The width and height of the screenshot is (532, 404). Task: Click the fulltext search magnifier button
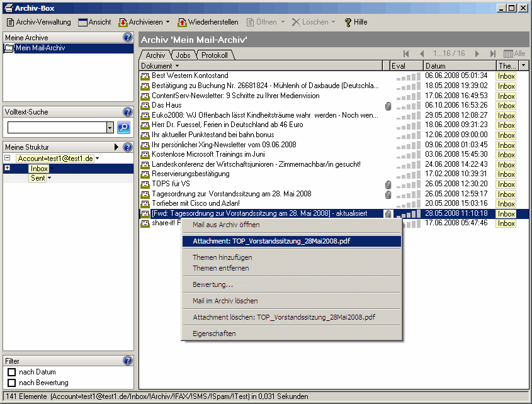coord(123,128)
